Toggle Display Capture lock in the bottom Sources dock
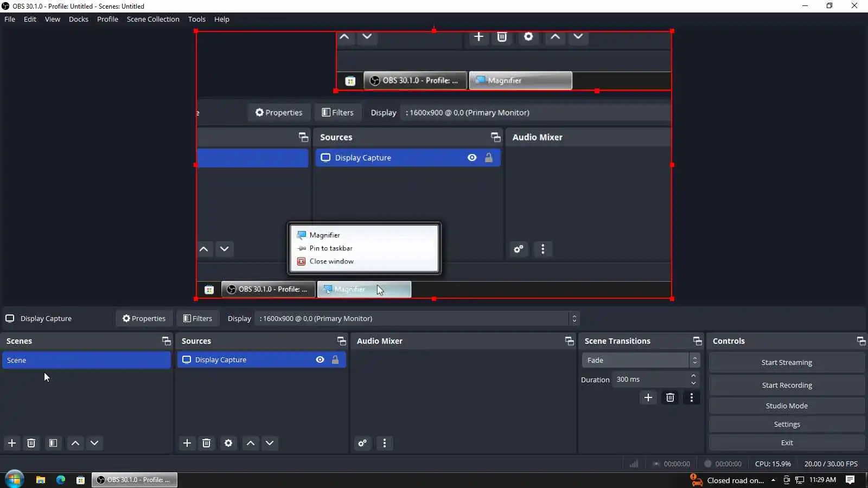Screen dimensions: 868x488 [335, 359]
